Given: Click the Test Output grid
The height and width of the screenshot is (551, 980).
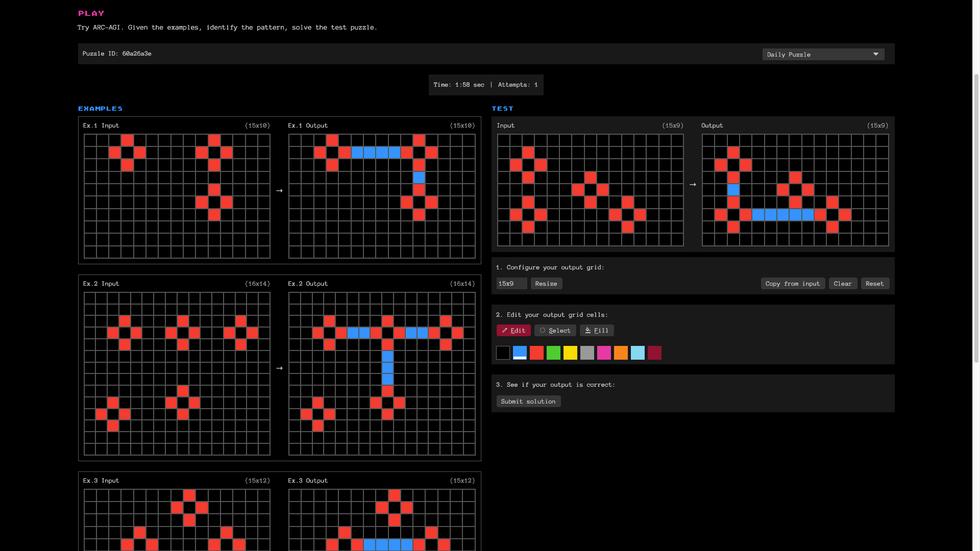Looking at the screenshot, I should pyautogui.click(x=795, y=190).
